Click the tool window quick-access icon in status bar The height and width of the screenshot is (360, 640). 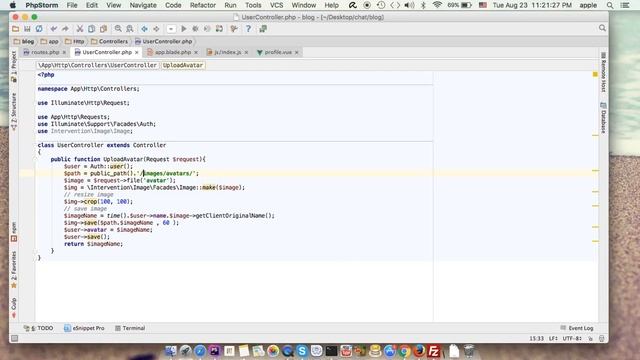click(x=14, y=338)
